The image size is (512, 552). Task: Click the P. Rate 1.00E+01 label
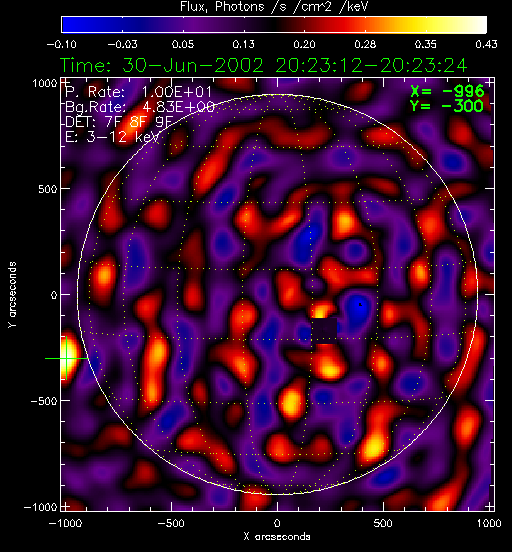(138, 92)
